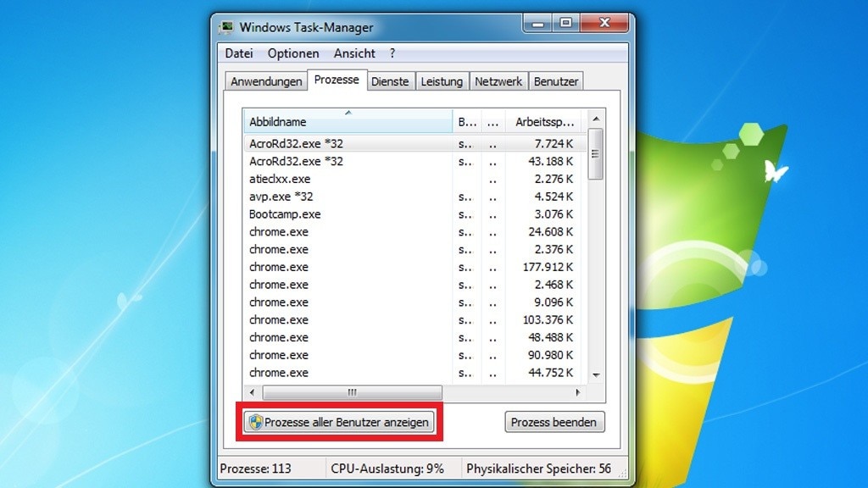Screen dimensions: 868x488
Task: Select chrome.exe row using 103.376 K
Action: [414, 319]
